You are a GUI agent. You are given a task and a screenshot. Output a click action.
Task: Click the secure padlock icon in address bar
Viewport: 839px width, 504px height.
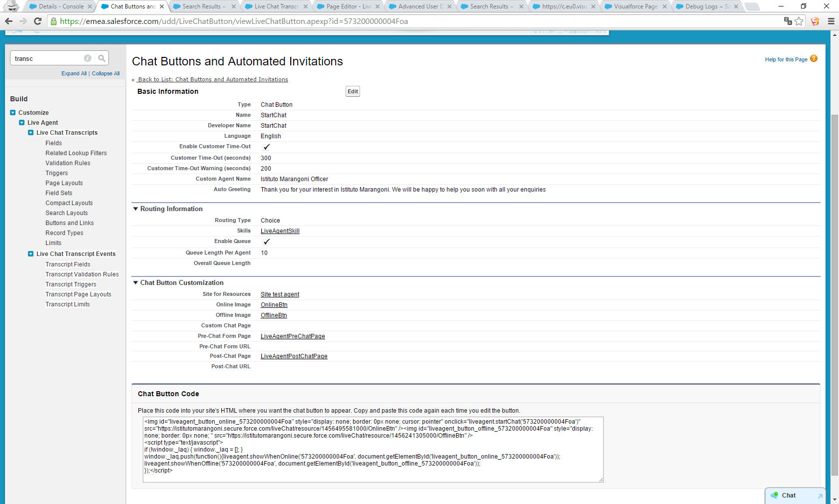(53, 21)
